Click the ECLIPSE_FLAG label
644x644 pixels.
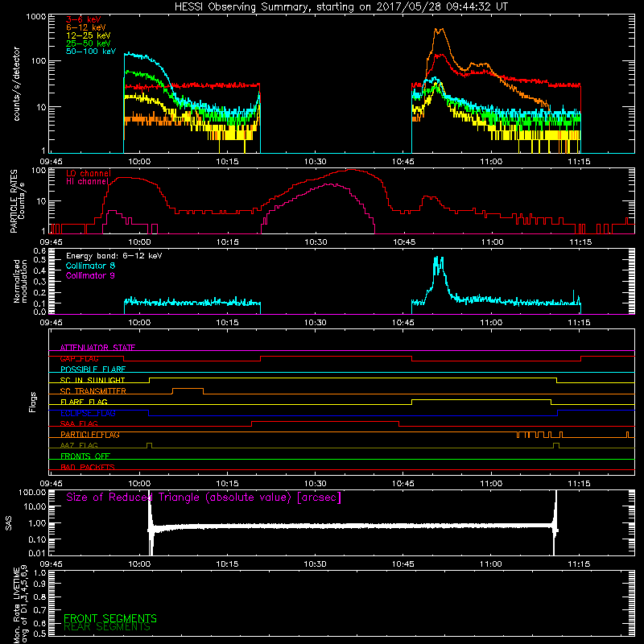(88, 413)
